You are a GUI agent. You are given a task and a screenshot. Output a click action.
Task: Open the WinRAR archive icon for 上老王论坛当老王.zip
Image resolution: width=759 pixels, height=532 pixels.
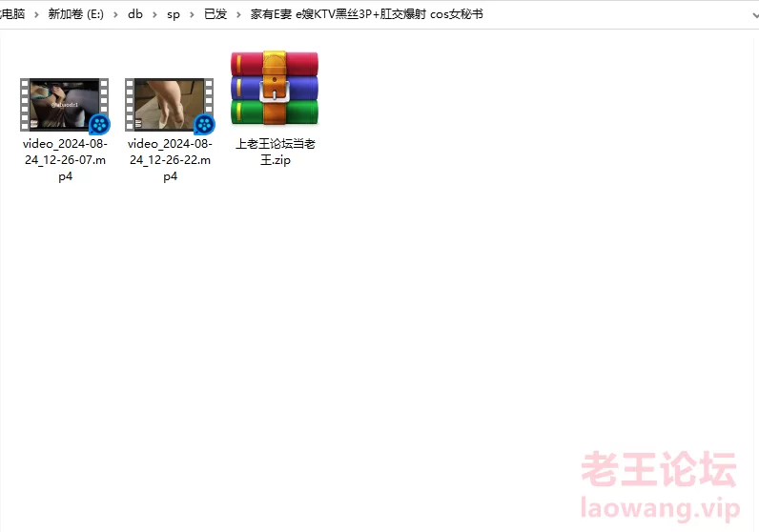tap(275, 89)
